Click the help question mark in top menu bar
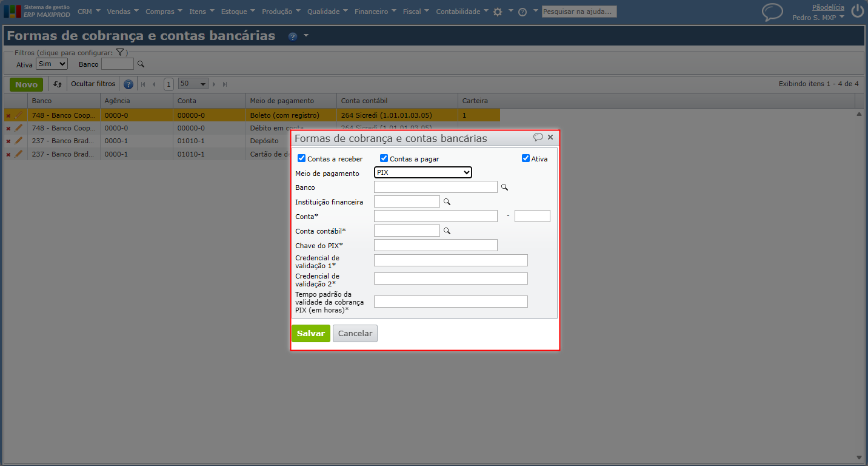868x466 pixels. tap(522, 12)
